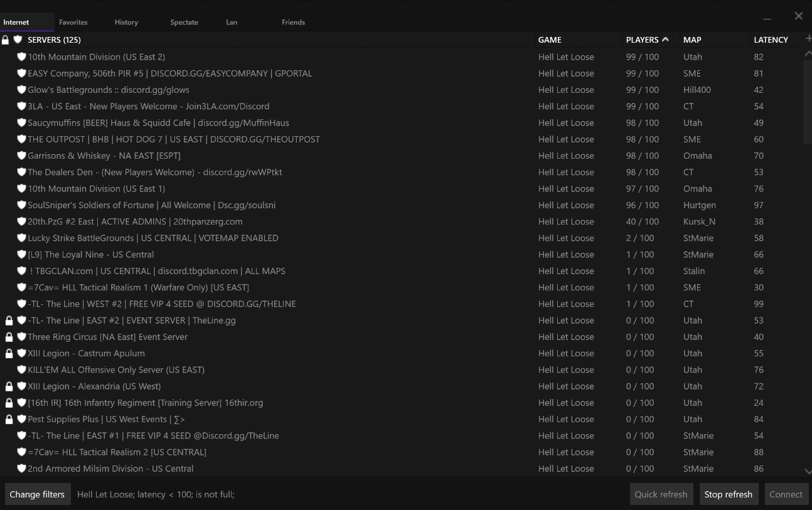Click the plus icon beside the Latency column
The height and width of the screenshot is (510, 812).
click(x=808, y=39)
